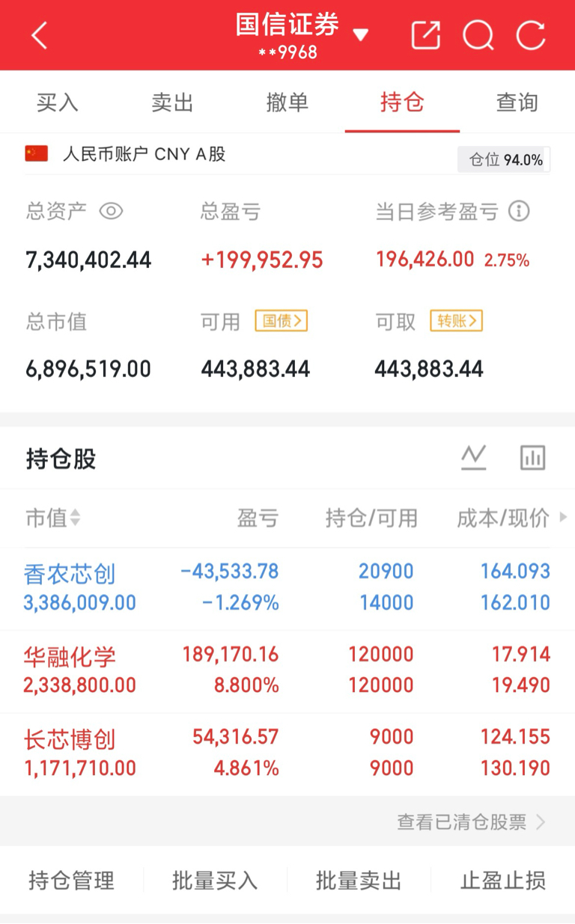Open the 华融化学 holding row
The image size is (575, 924).
pyautogui.click(x=287, y=670)
